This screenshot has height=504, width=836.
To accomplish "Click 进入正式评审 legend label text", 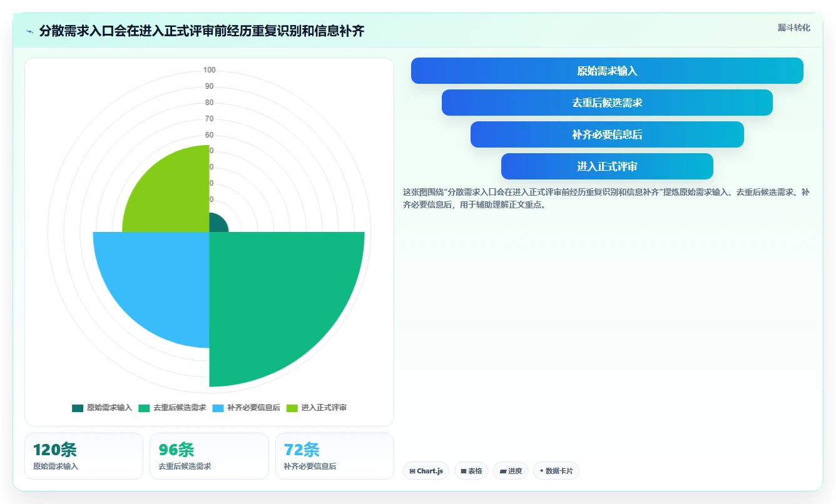I will tap(324, 408).
